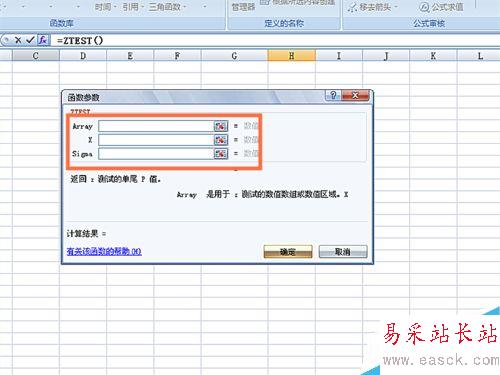Viewport: 500px width, 375px height.
Task: Select column L header
Action: tap(480, 56)
